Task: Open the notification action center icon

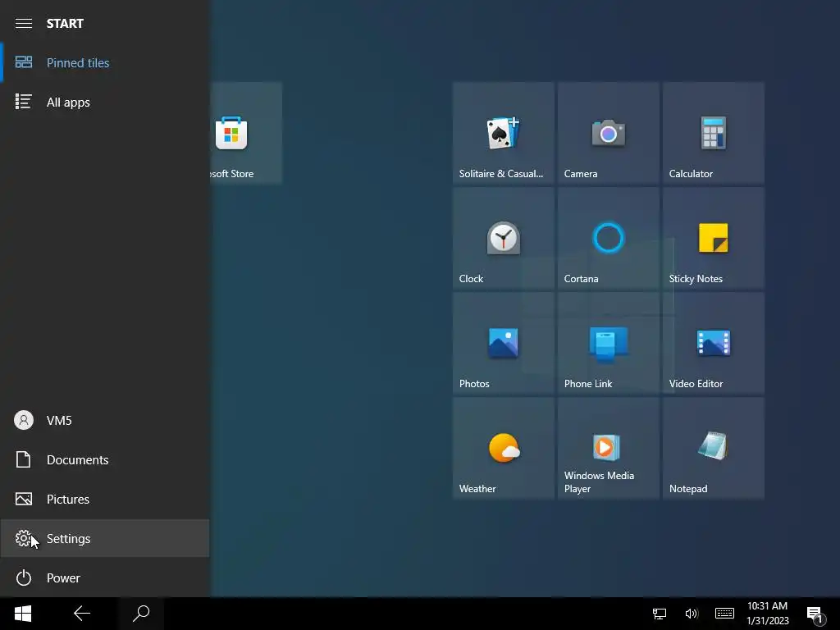Action: point(816,614)
